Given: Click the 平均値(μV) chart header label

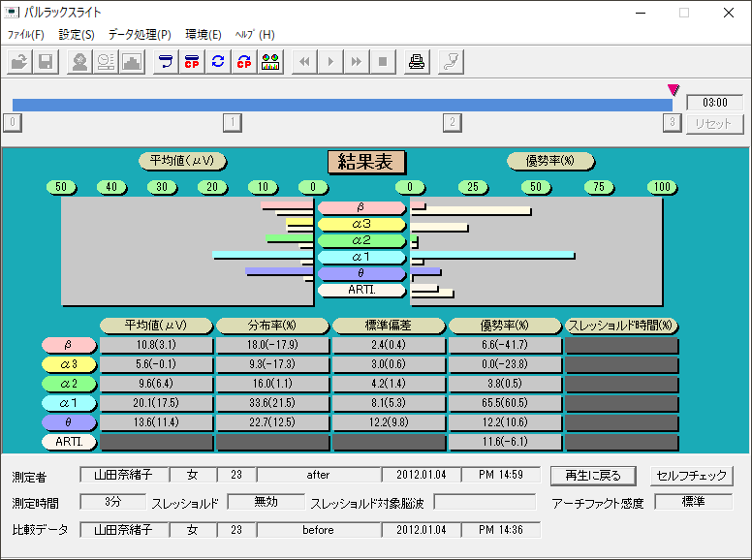Looking at the screenshot, I should pos(182,161).
